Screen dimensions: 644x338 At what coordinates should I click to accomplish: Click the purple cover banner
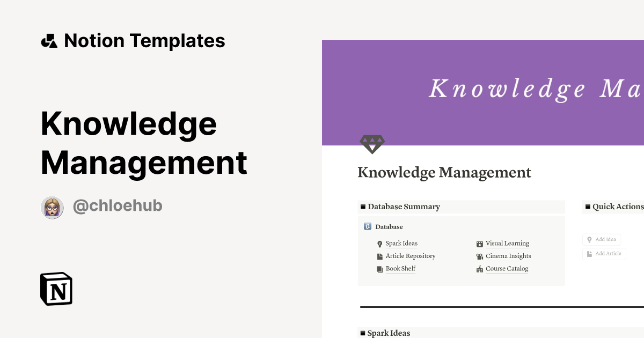point(483,91)
